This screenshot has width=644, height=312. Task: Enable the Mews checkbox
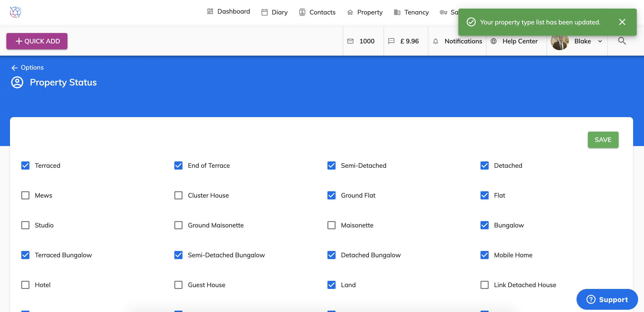(25, 195)
